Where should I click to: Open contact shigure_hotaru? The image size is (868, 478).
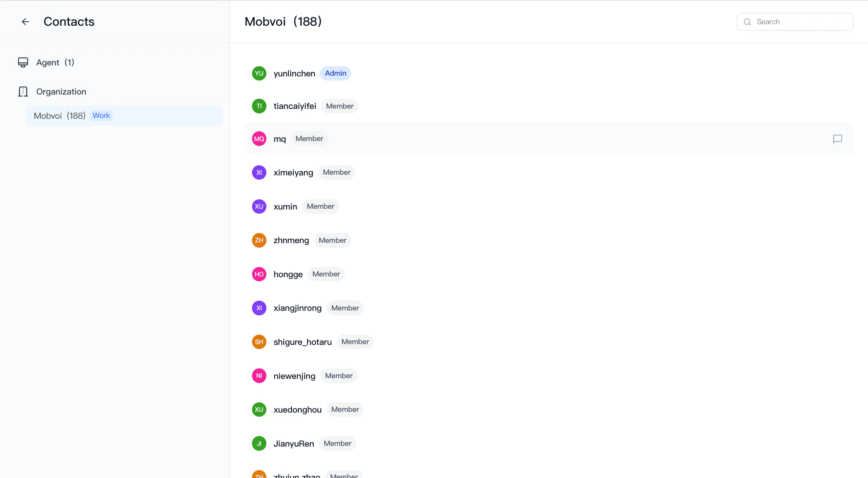coord(302,342)
